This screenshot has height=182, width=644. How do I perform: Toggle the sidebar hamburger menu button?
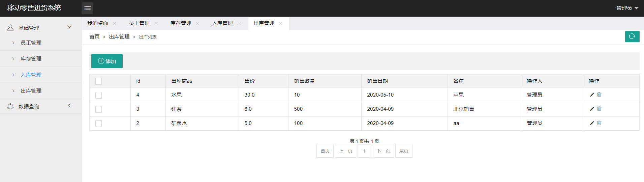coord(87,8)
